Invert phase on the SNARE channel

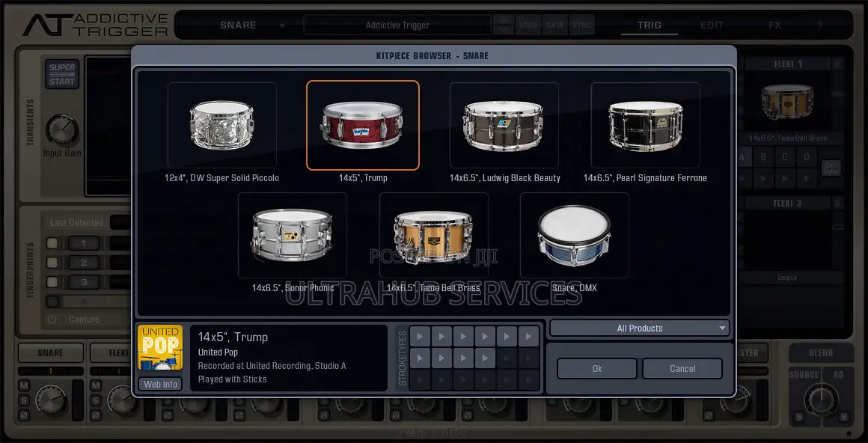pos(24,415)
